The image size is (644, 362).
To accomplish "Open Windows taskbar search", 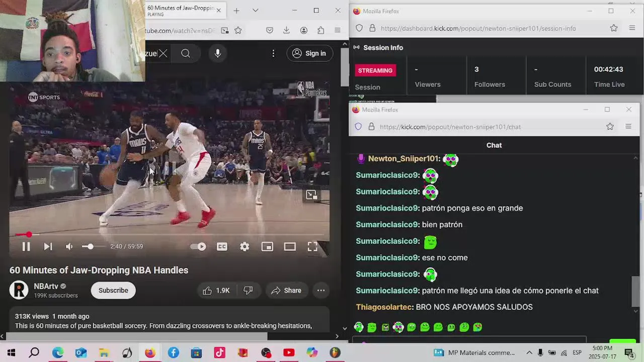I will (x=34, y=353).
